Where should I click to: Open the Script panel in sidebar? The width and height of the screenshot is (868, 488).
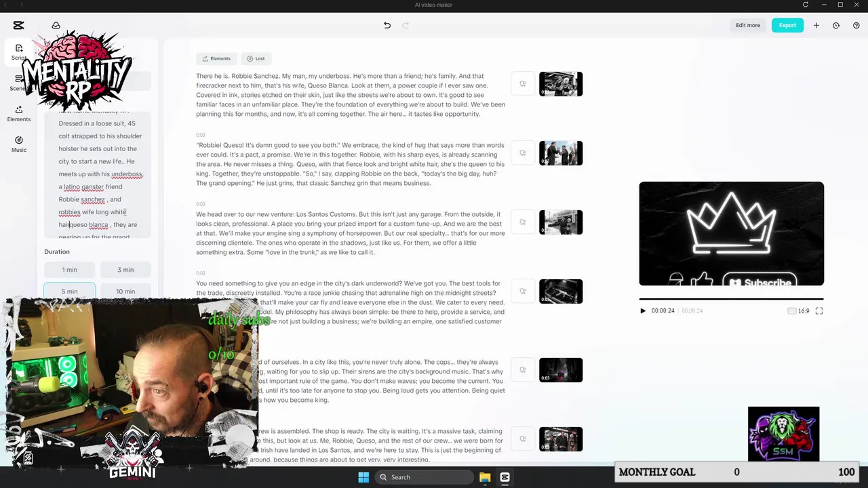pos(18,52)
